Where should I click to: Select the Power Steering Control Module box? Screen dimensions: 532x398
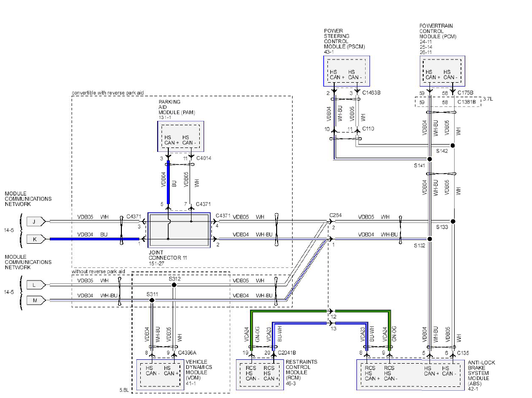coord(346,71)
